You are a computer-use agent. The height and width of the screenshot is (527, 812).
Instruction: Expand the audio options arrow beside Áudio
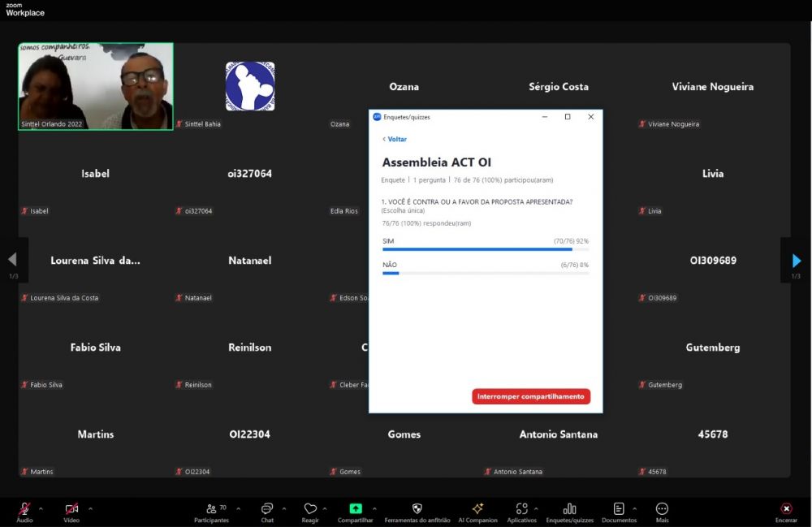41,508
